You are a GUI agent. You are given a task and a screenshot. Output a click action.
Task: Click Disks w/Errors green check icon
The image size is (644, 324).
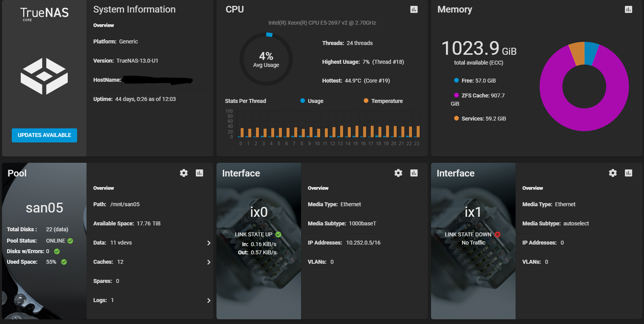pyautogui.click(x=57, y=252)
